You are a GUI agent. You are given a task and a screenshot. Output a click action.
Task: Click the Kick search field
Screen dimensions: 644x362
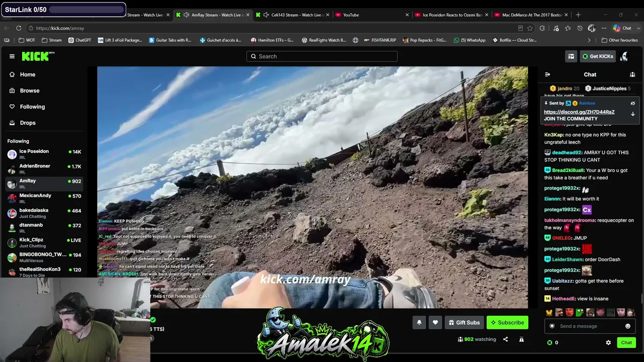click(322, 56)
